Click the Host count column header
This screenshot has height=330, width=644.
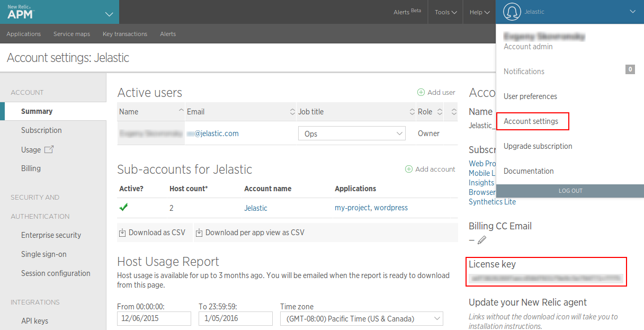click(x=189, y=189)
